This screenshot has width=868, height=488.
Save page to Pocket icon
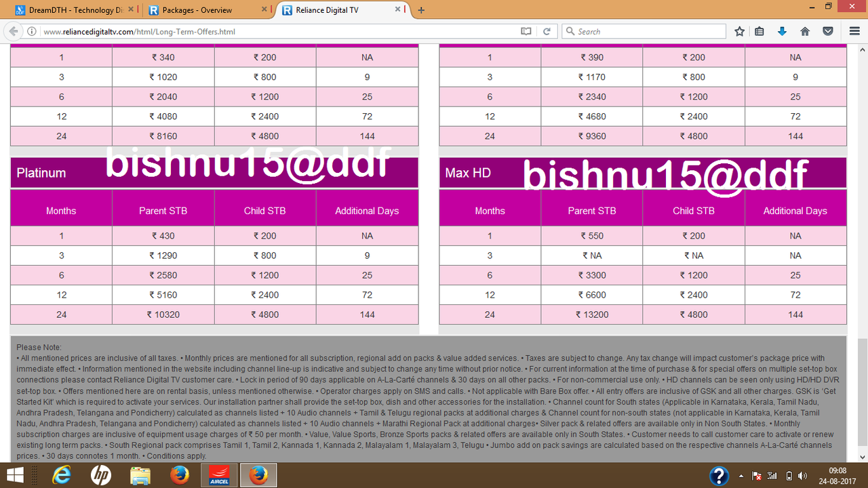828,31
